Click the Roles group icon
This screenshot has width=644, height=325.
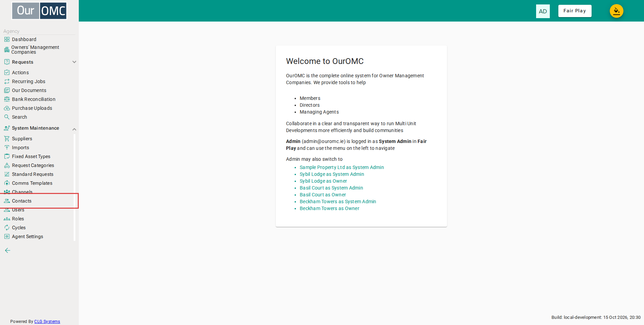click(x=7, y=219)
